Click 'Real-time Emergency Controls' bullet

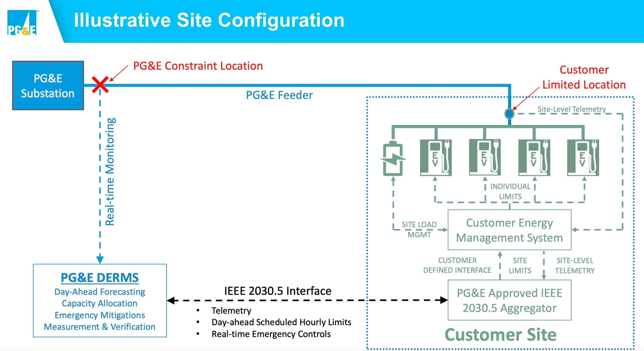[x=271, y=334]
